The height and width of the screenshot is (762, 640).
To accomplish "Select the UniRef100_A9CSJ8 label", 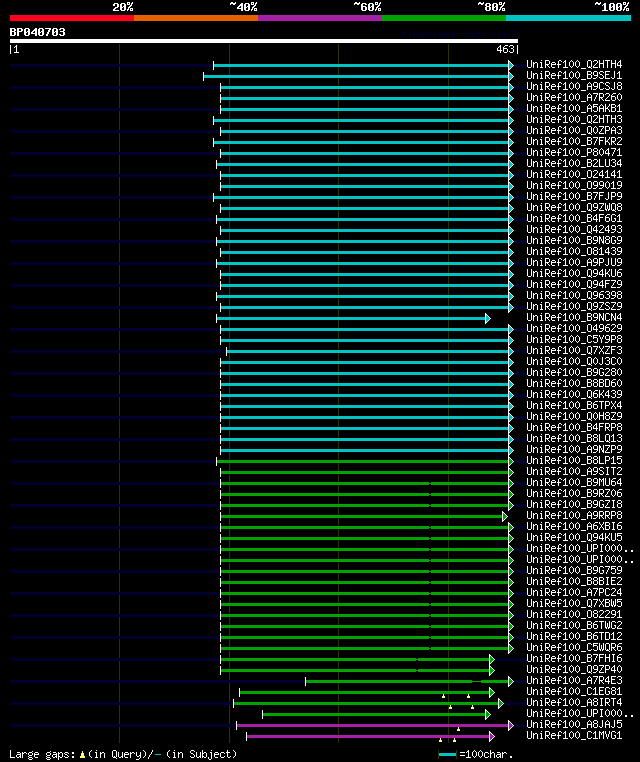I will coord(574,87).
